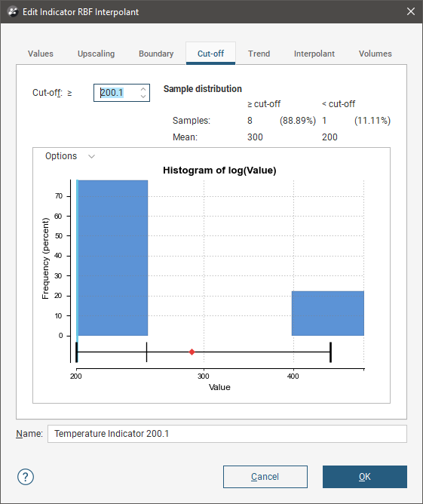This screenshot has height=504, width=423.
Task: Expand the Options dropdown above histogram
Action: click(x=70, y=156)
